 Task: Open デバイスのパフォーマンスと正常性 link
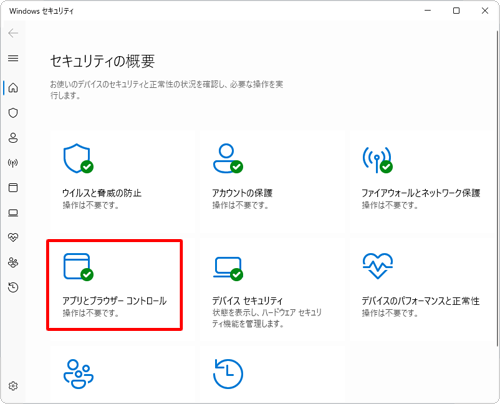click(421, 301)
